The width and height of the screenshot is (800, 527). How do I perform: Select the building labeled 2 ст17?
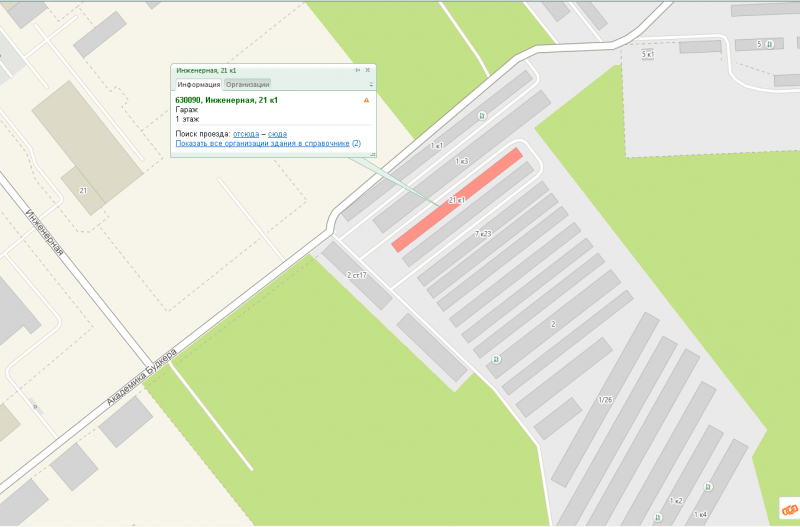click(x=357, y=275)
